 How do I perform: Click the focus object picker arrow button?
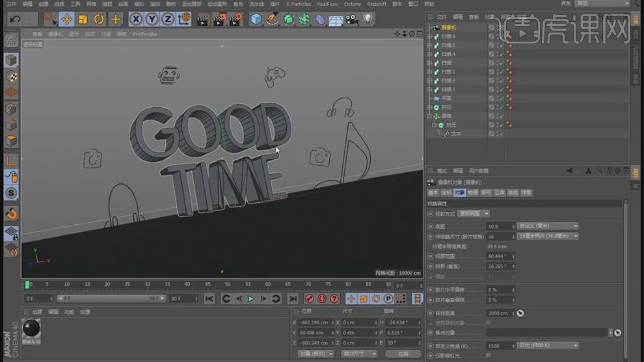tap(618, 333)
